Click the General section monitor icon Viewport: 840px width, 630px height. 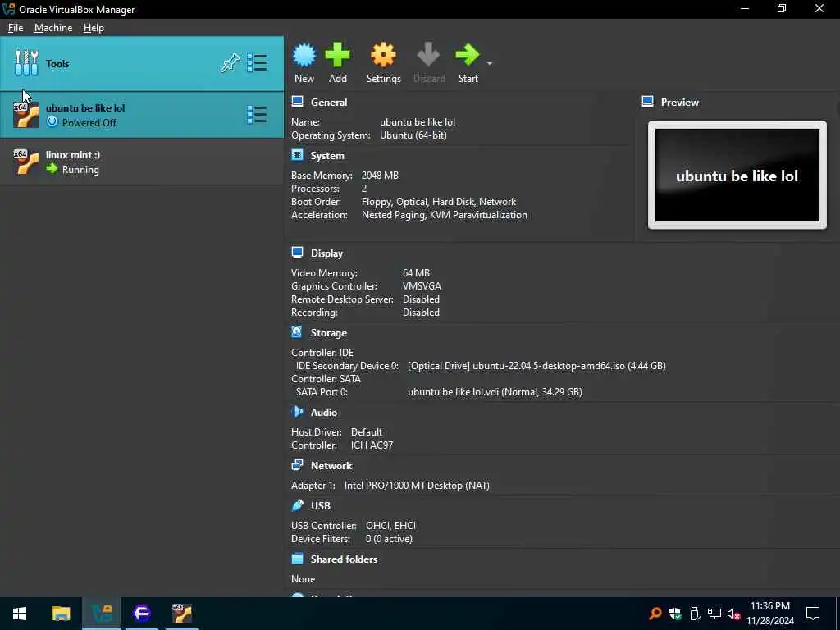(x=297, y=102)
